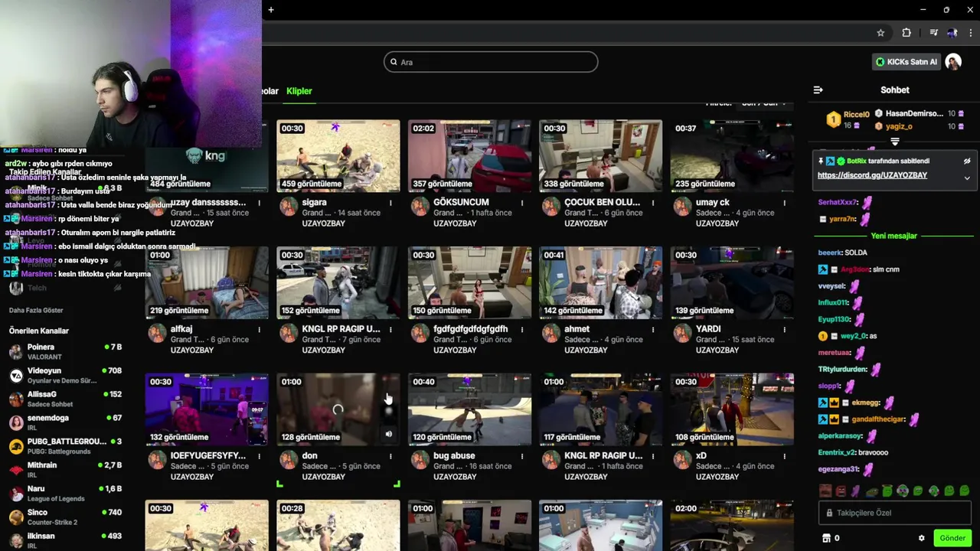The height and width of the screenshot is (551, 980).
Task: Collapse the chat panel using arrow icon
Action: pyautogui.click(x=818, y=90)
